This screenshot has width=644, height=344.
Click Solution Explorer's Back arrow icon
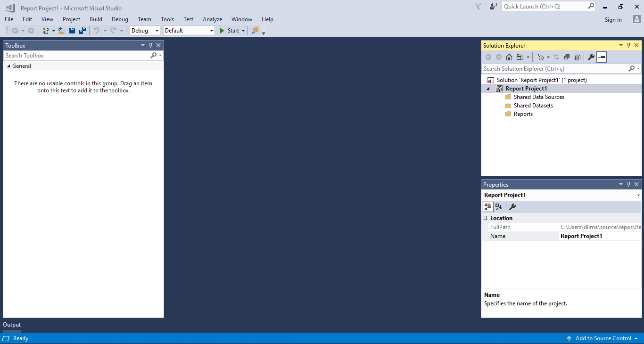pos(488,57)
